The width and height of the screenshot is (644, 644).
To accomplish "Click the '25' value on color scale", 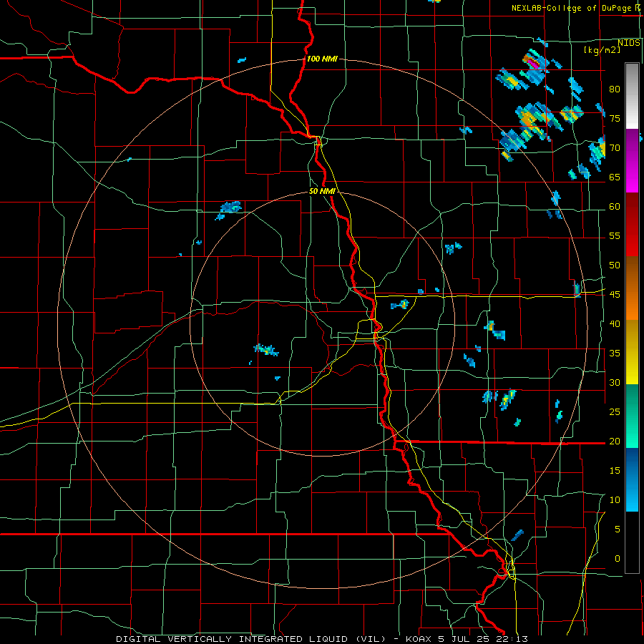I will pyautogui.click(x=615, y=412).
